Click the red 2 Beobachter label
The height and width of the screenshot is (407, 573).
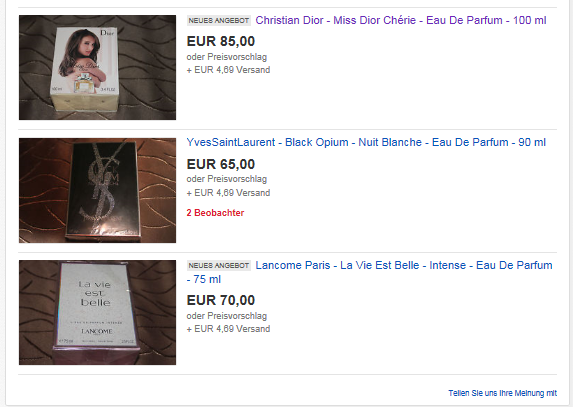pyautogui.click(x=215, y=213)
